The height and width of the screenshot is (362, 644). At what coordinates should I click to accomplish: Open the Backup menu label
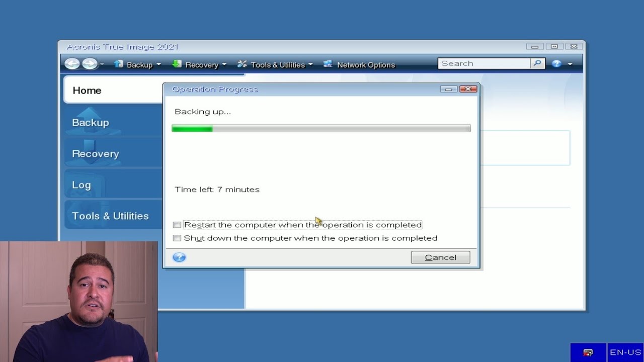[139, 65]
